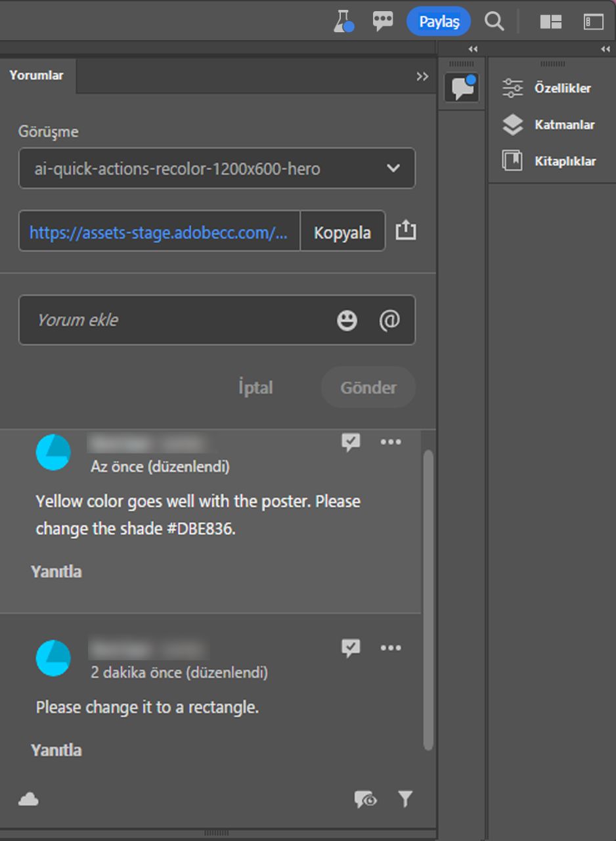This screenshot has height=841, width=616.
Task: Toggle comment pin visibility with the eye icon
Action: point(365,799)
